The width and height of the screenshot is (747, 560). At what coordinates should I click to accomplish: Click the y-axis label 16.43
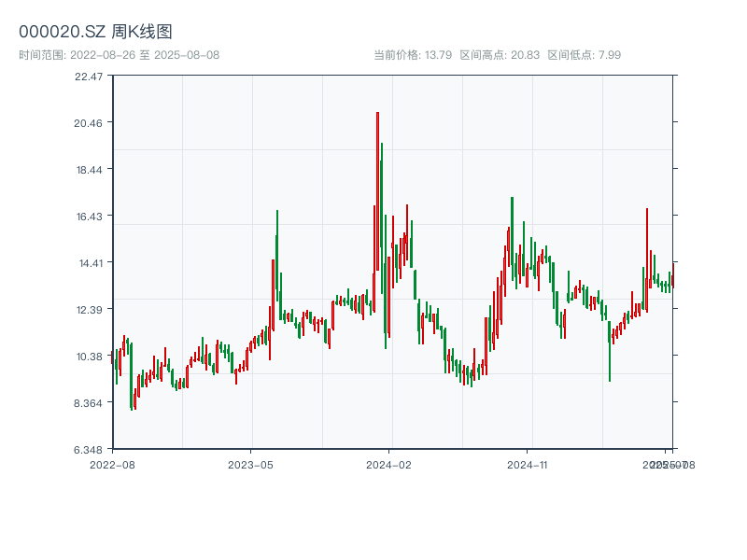pyautogui.click(x=89, y=217)
